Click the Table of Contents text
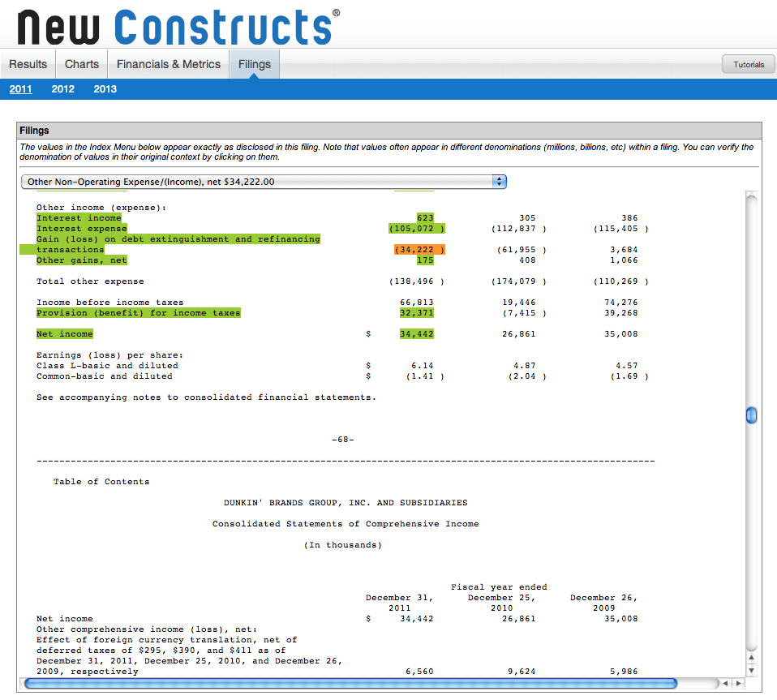The height and width of the screenshot is (700, 777). click(101, 482)
